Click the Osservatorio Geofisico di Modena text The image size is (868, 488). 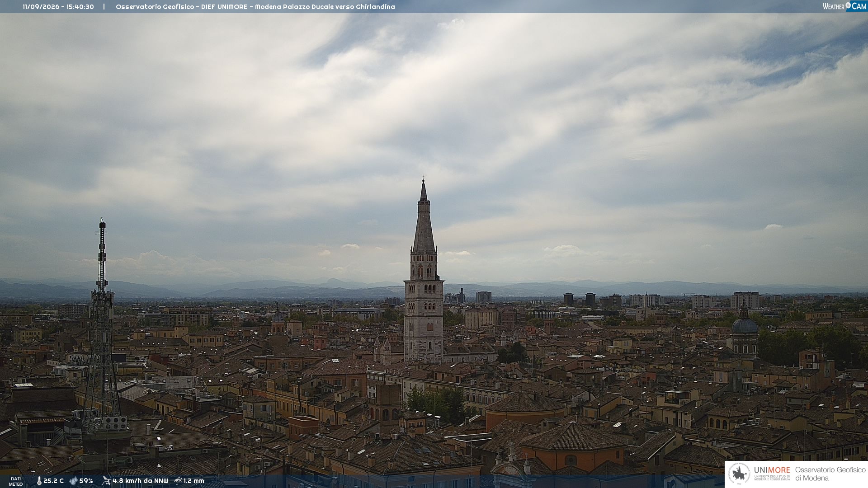(830, 474)
